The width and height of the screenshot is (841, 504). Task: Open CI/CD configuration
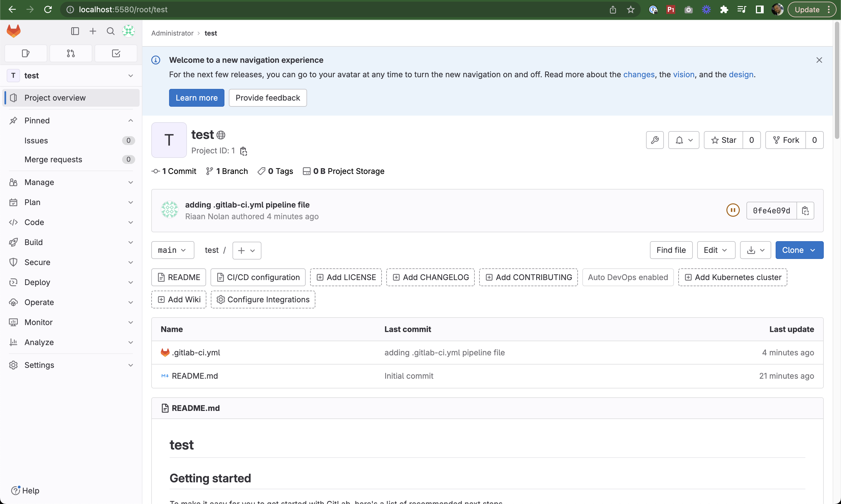point(258,278)
